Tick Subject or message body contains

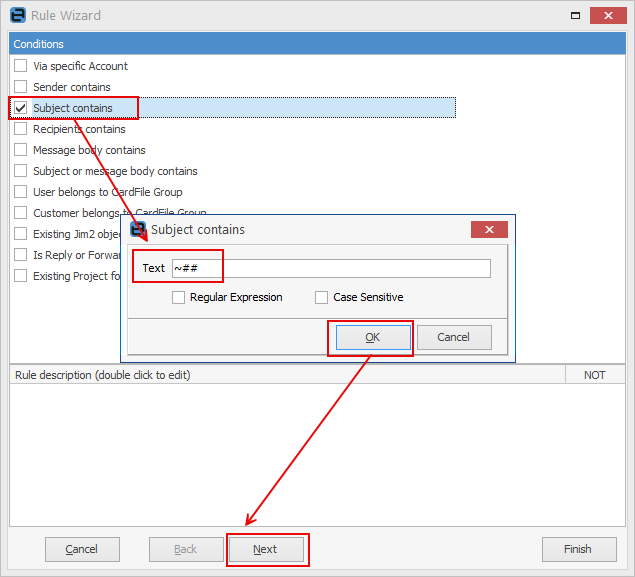(21, 171)
